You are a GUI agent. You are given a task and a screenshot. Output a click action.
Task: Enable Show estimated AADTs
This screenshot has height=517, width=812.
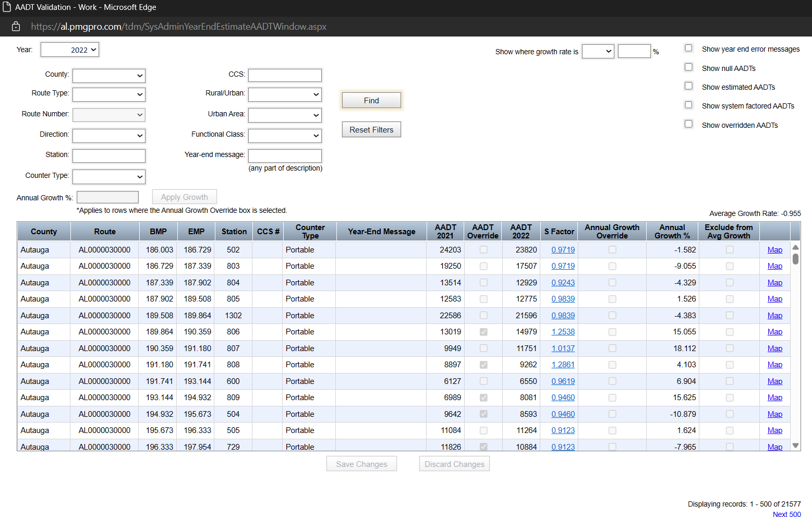(x=688, y=86)
